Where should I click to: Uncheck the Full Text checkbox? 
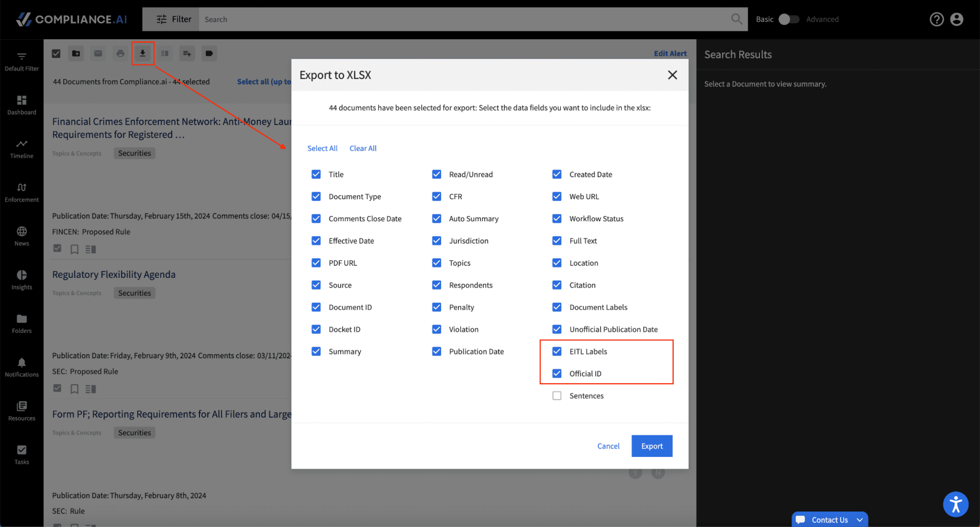[x=557, y=241]
